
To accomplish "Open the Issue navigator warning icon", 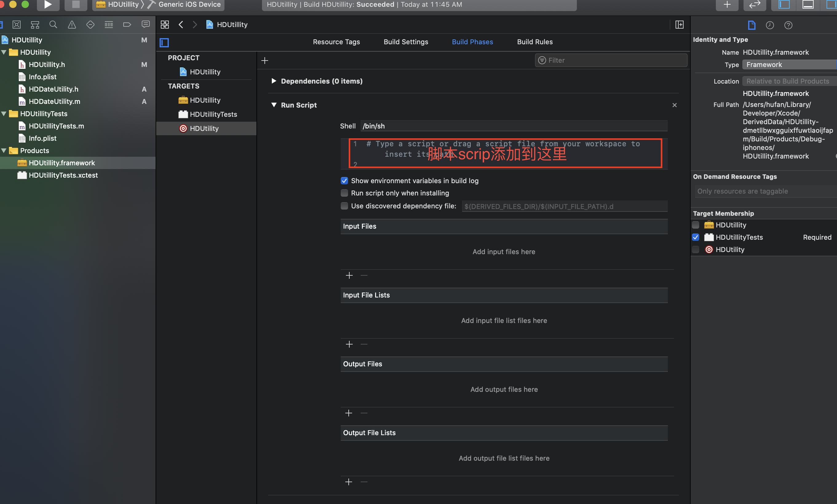I will (72, 25).
